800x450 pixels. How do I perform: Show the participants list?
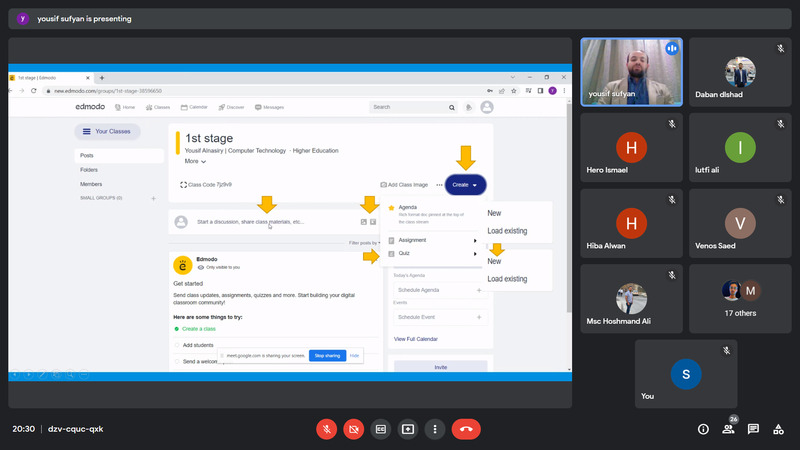point(728,429)
